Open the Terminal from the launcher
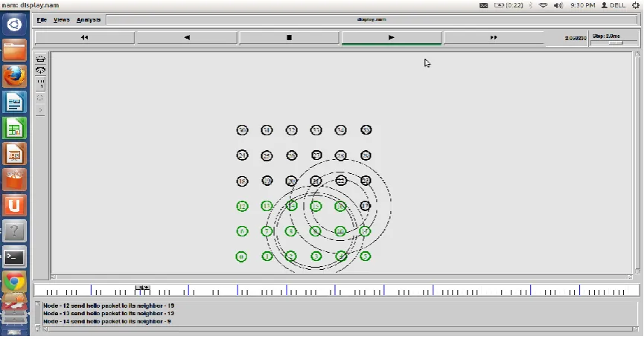This screenshot has width=644, height=339. point(14,257)
